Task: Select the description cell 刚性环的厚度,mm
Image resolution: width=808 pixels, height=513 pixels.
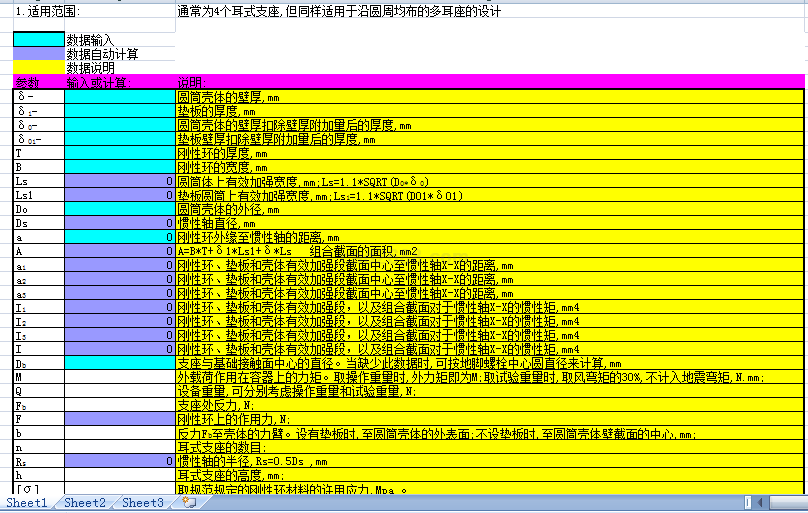Action: 489,153
